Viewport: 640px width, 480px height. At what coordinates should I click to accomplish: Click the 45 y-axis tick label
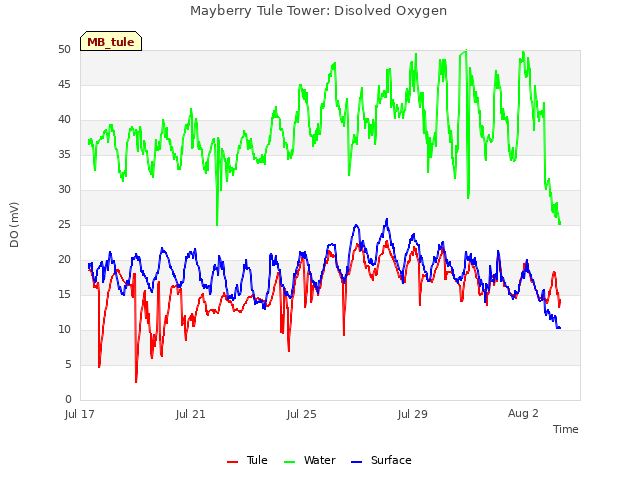pos(64,84)
